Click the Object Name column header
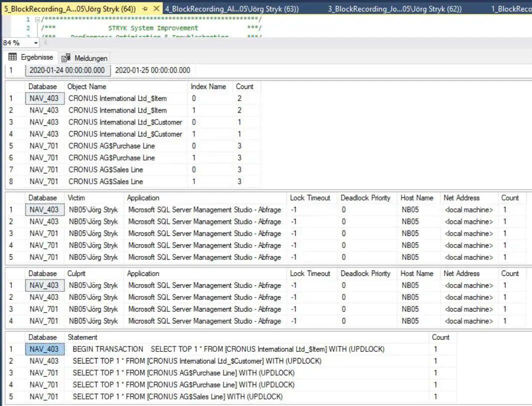The width and height of the screenshot is (532, 406). (x=125, y=86)
